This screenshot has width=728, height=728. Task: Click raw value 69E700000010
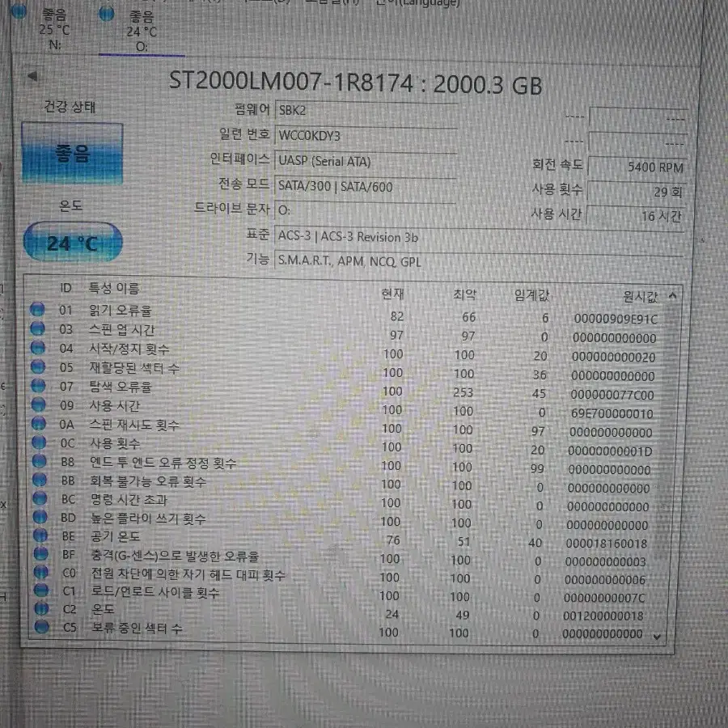point(612,413)
